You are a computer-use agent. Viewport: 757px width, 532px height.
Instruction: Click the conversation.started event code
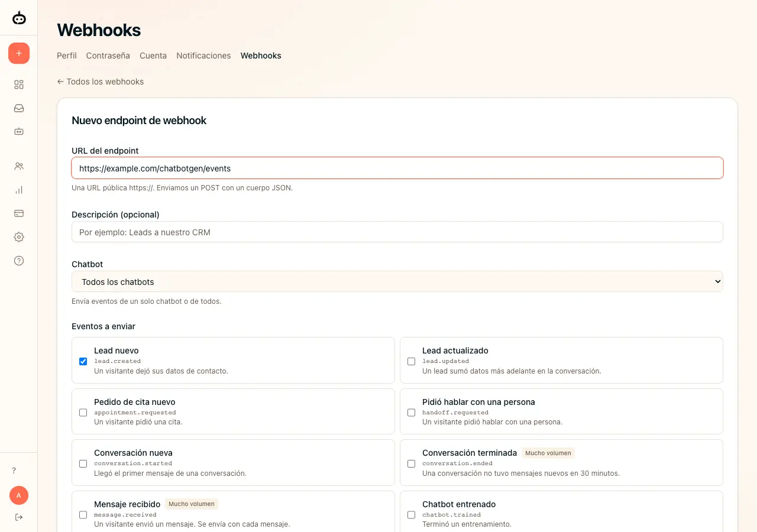(133, 463)
